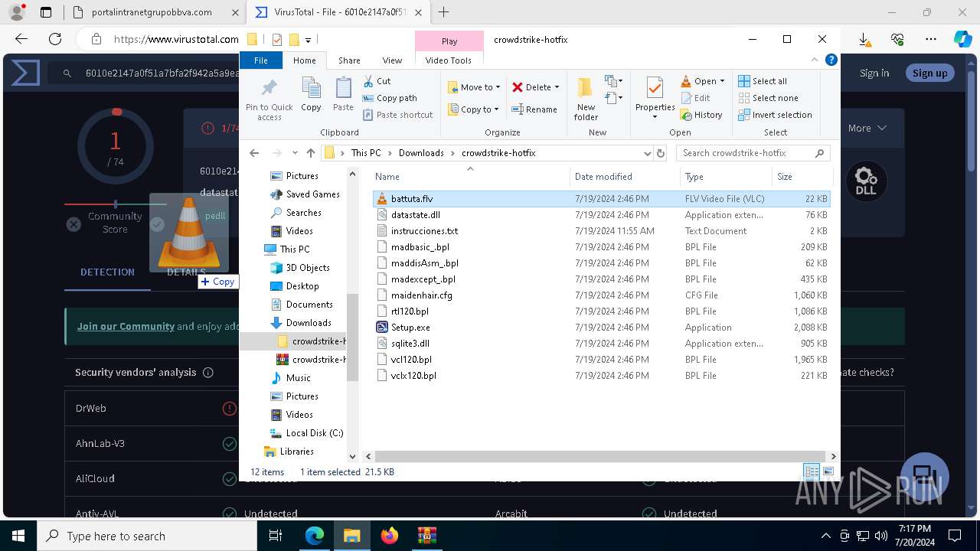The image size is (980, 551).
Task: Click Invert selection in ribbon
Action: tap(775, 115)
